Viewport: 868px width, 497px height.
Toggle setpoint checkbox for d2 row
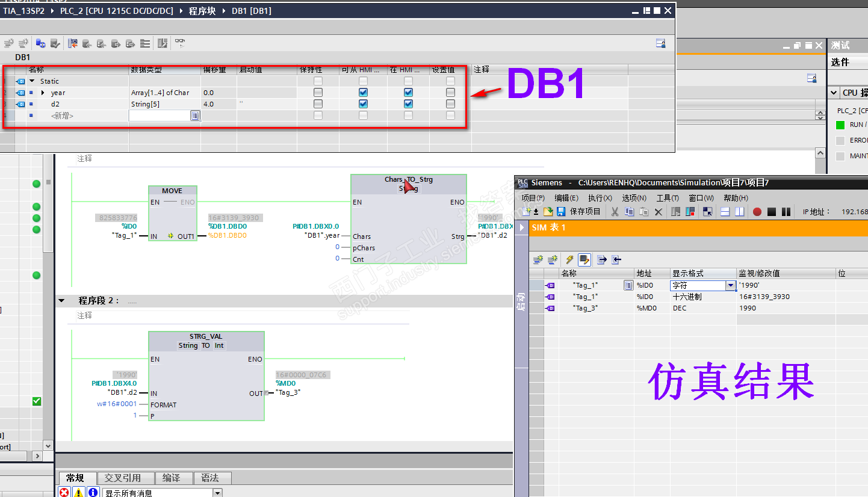coord(450,104)
